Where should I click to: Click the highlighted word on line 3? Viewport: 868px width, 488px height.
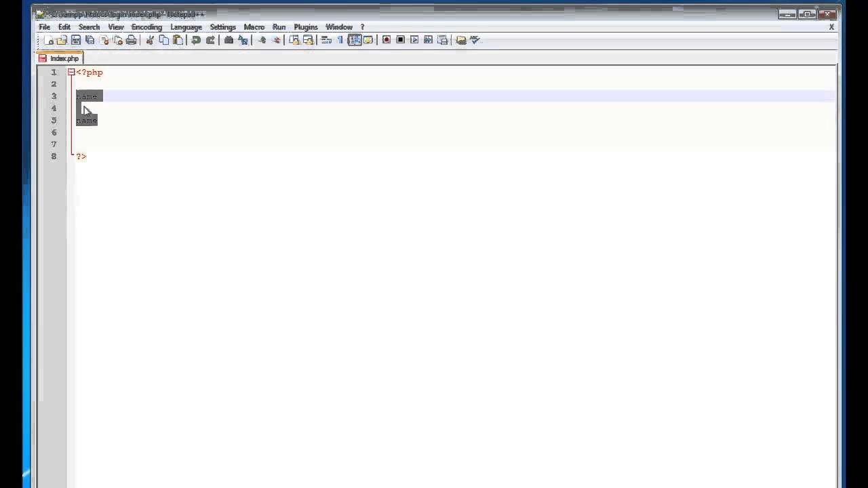(87, 96)
